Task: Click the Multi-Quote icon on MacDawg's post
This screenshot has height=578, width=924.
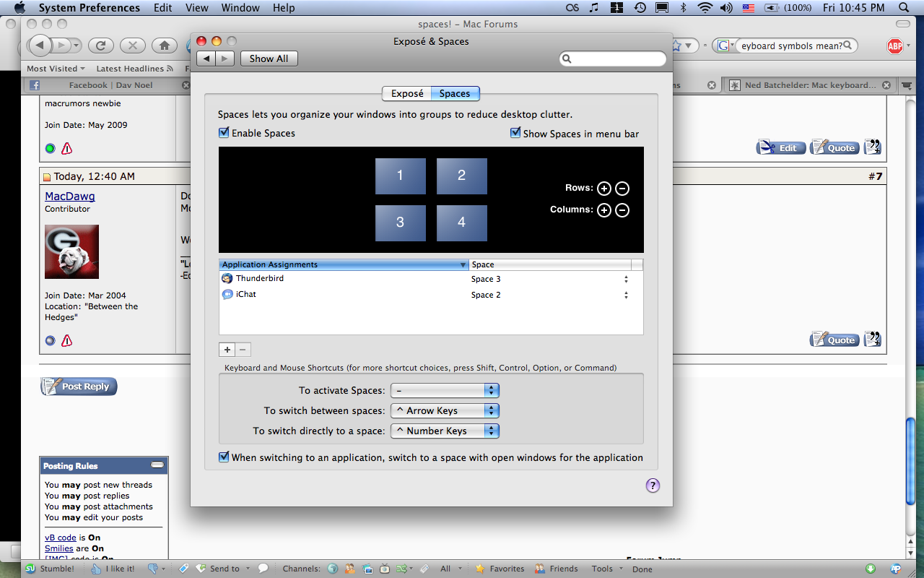Action: 873,339
